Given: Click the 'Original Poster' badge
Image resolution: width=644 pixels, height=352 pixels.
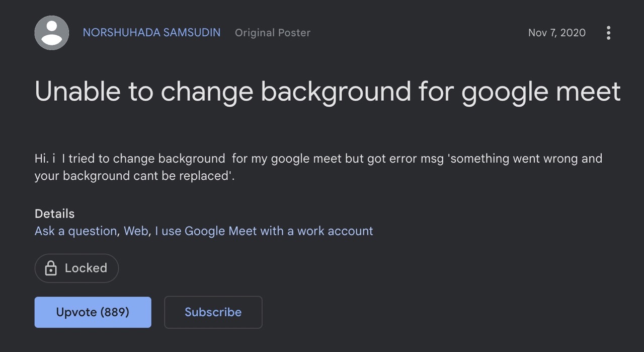Looking at the screenshot, I should click(272, 32).
